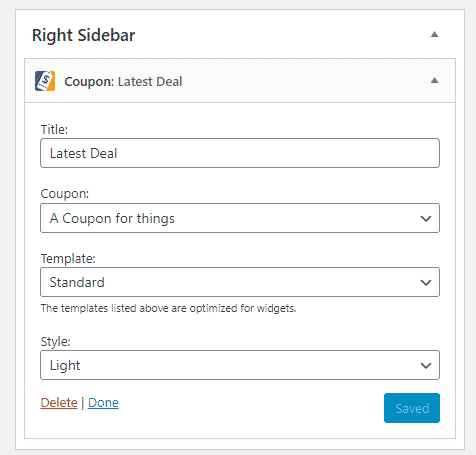The width and height of the screenshot is (476, 455).
Task: Open the Coupon dropdown showing A Coupon for things
Action: click(240, 218)
